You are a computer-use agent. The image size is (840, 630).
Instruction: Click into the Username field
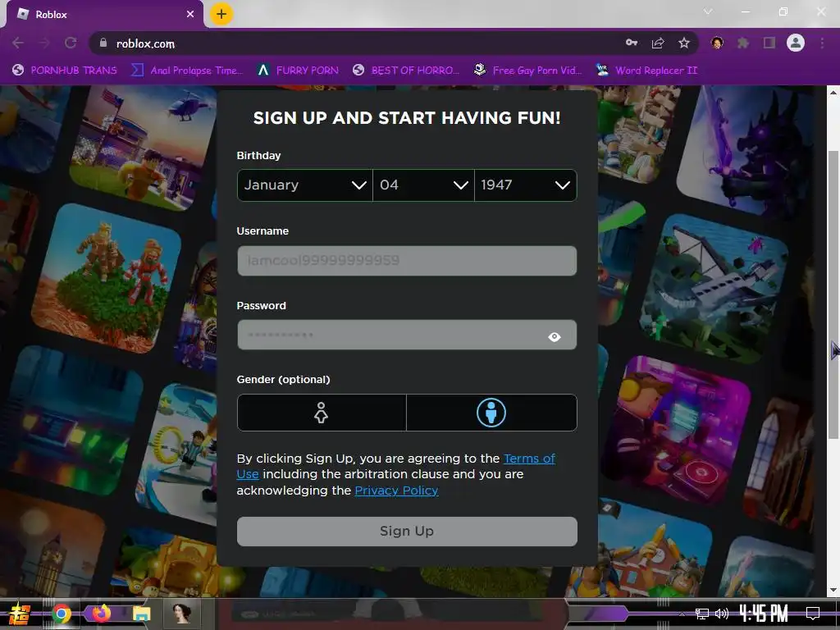(x=407, y=261)
